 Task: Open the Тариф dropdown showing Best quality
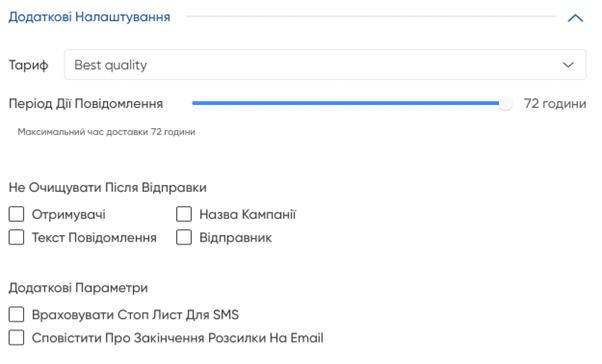coord(325,65)
